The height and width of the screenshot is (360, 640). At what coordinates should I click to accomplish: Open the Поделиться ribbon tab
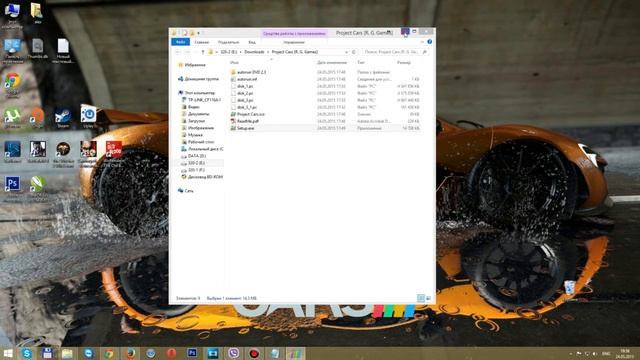(x=228, y=42)
